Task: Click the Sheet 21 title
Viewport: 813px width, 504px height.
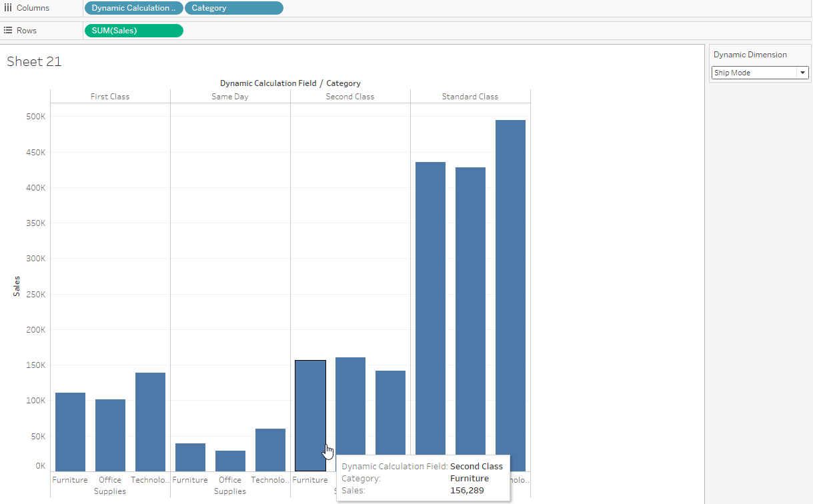Action: point(34,61)
